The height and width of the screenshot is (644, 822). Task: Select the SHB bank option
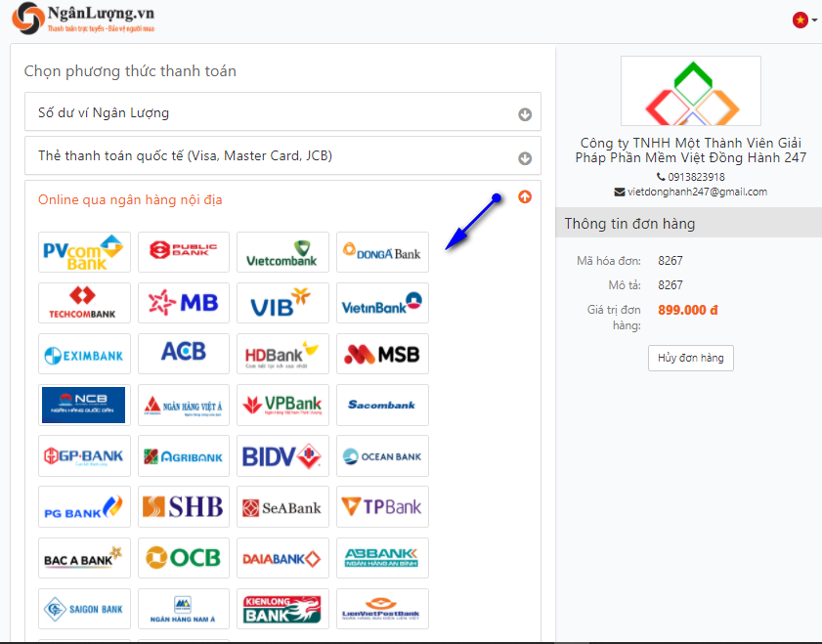click(x=184, y=506)
